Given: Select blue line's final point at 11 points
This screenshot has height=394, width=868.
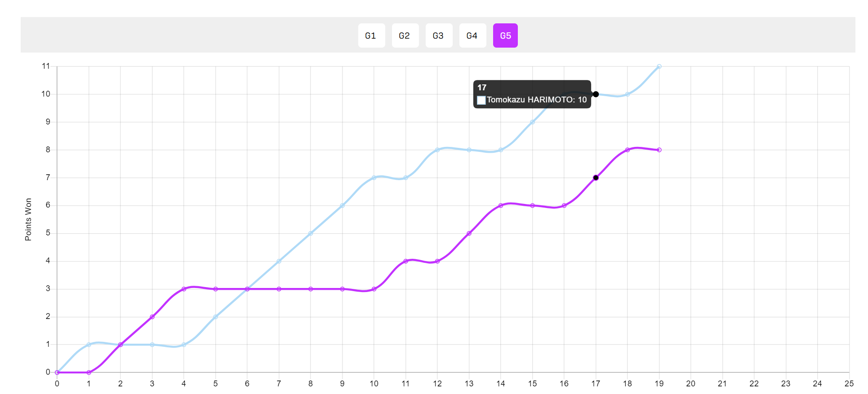Looking at the screenshot, I should pyautogui.click(x=659, y=66).
